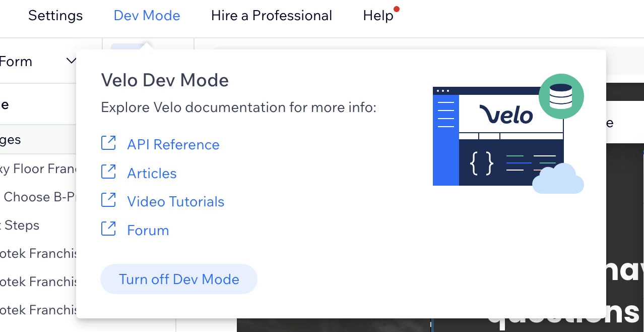Screen dimensions: 644x332
Task: Click the external-link icon beside Video Tutorials
Action: 108,200
